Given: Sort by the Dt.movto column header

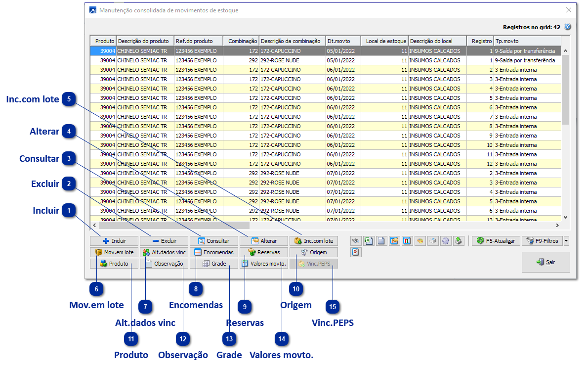Looking at the screenshot, I should click(343, 41).
